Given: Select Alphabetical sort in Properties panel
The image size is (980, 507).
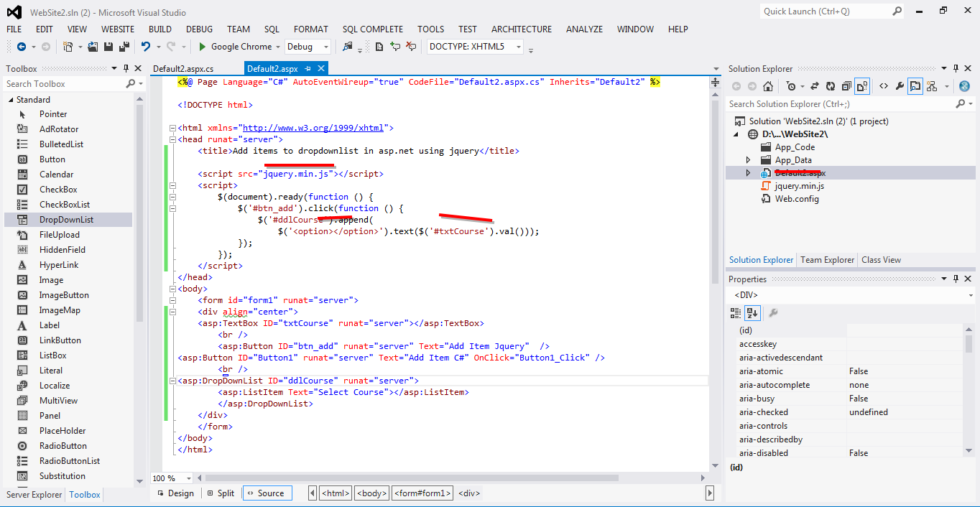Looking at the screenshot, I should tap(752, 313).
